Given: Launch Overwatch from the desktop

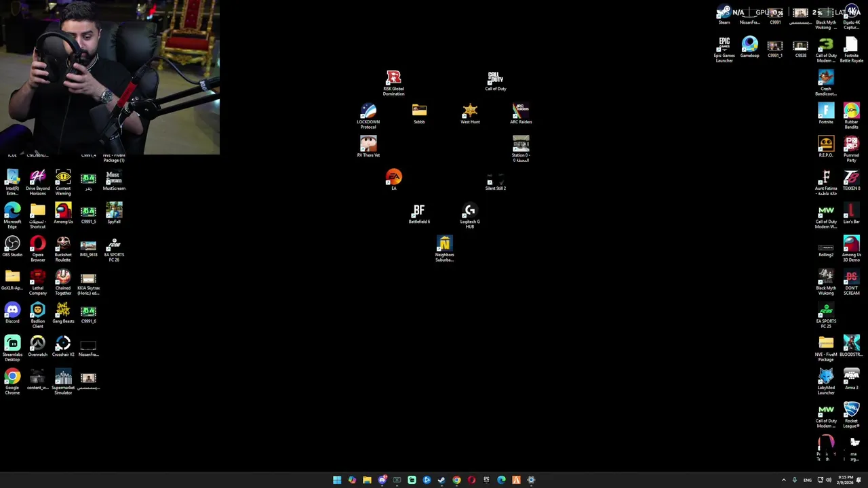Looking at the screenshot, I should (37, 346).
